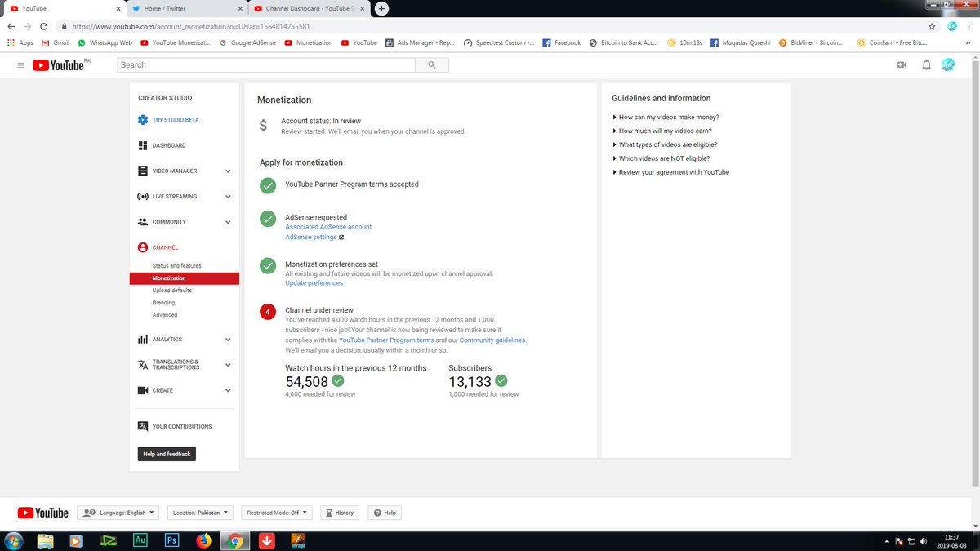Select Status and features menu item
This screenshot has width=980, height=551.
click(176, 266)
